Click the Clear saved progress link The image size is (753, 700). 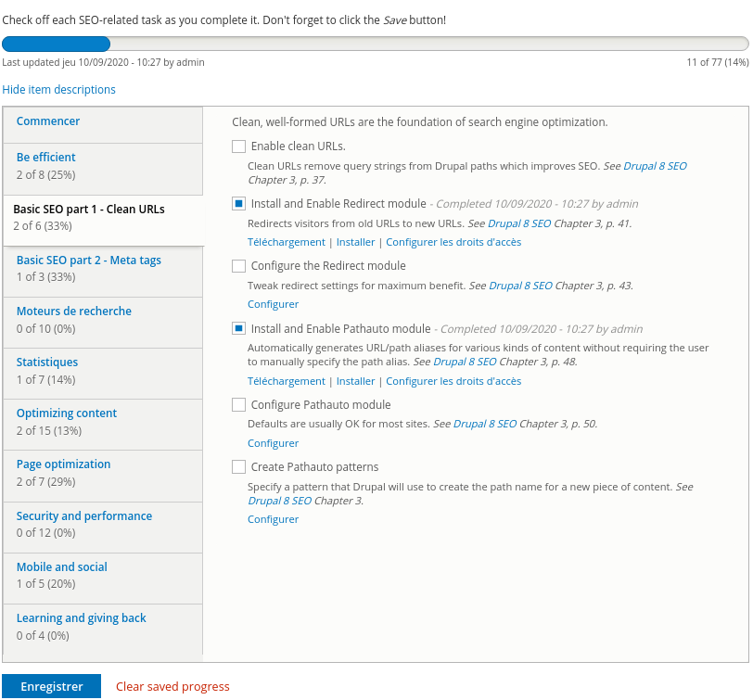[172, 687]
